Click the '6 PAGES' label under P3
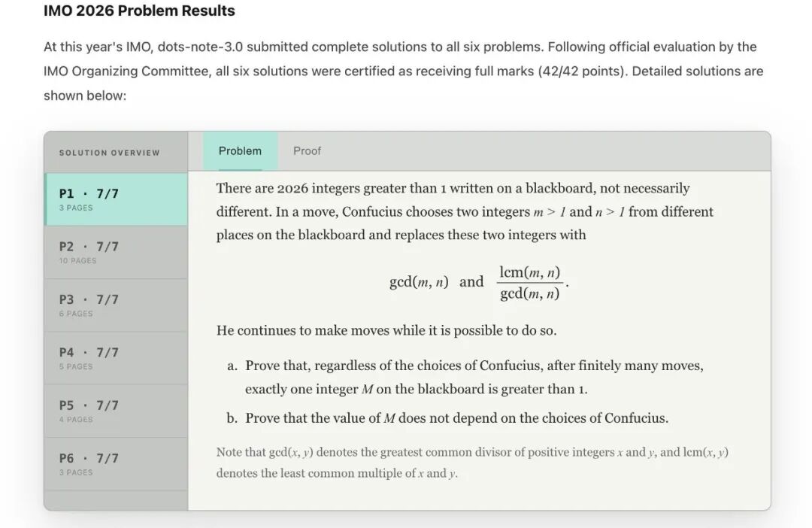The width and height of the screenshot is (812, 528). [x=76, y=314]
